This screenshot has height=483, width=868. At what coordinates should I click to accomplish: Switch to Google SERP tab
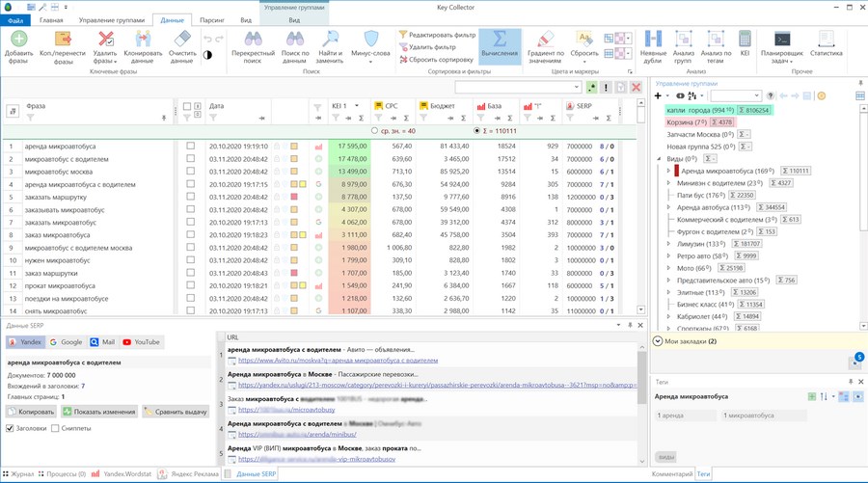[x=66, y=342]
